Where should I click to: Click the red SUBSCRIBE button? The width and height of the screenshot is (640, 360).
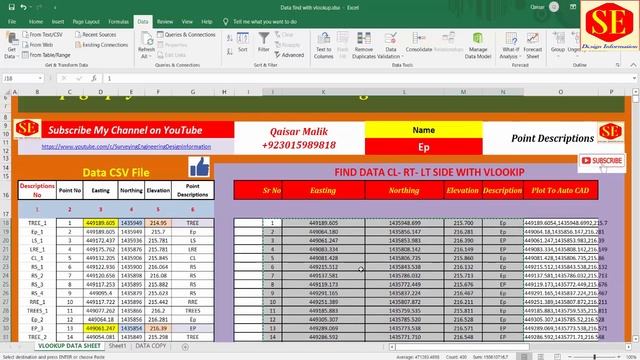602,161
